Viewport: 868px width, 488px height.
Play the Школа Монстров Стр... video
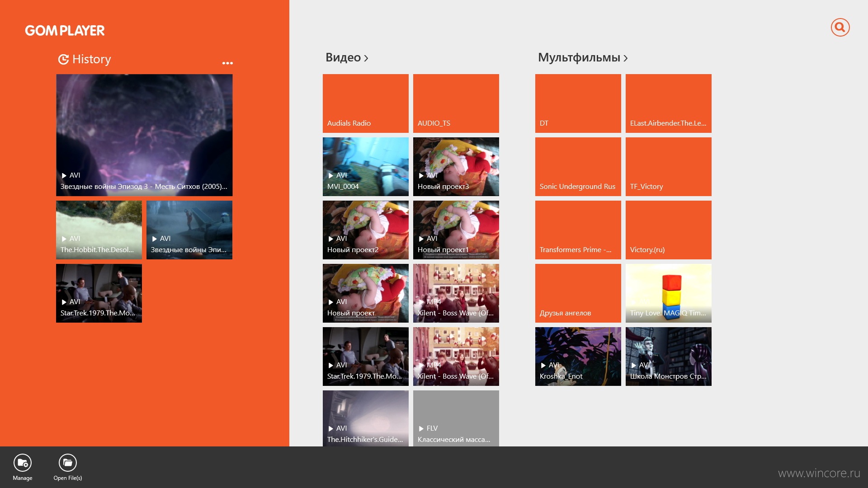coord(669,357)
